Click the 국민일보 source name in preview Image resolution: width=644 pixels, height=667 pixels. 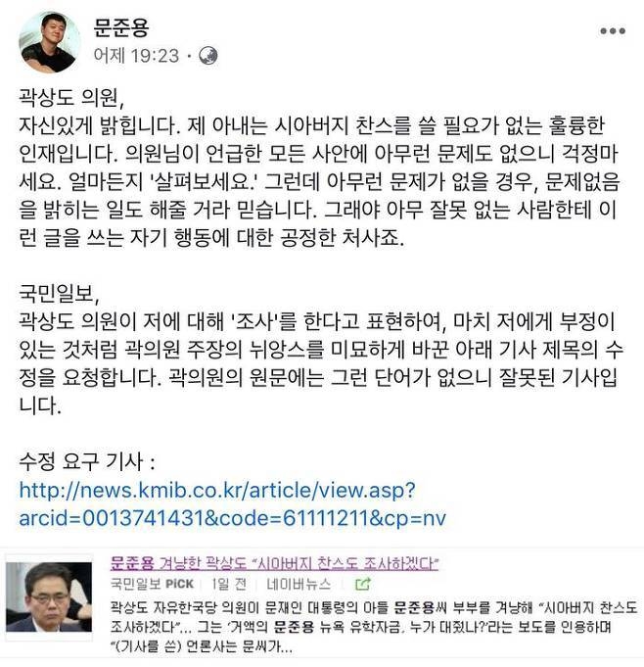point(136,584)
